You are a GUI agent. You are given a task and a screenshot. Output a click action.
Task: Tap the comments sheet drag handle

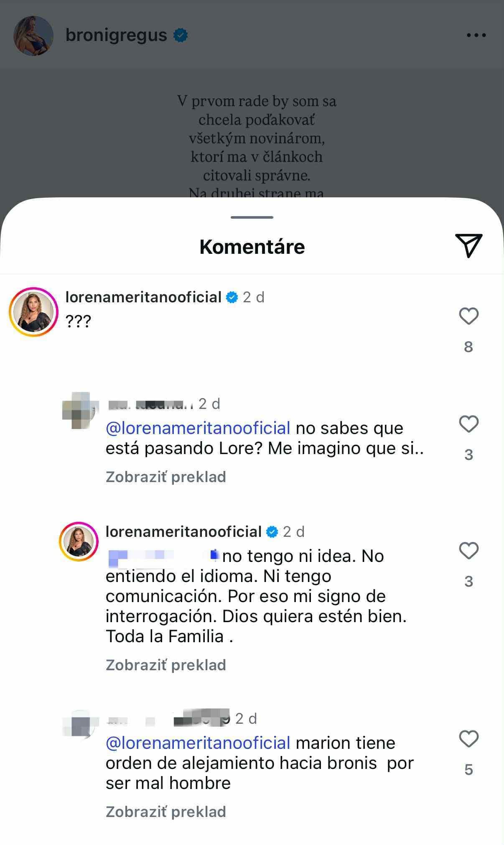[x=252, y=217]
